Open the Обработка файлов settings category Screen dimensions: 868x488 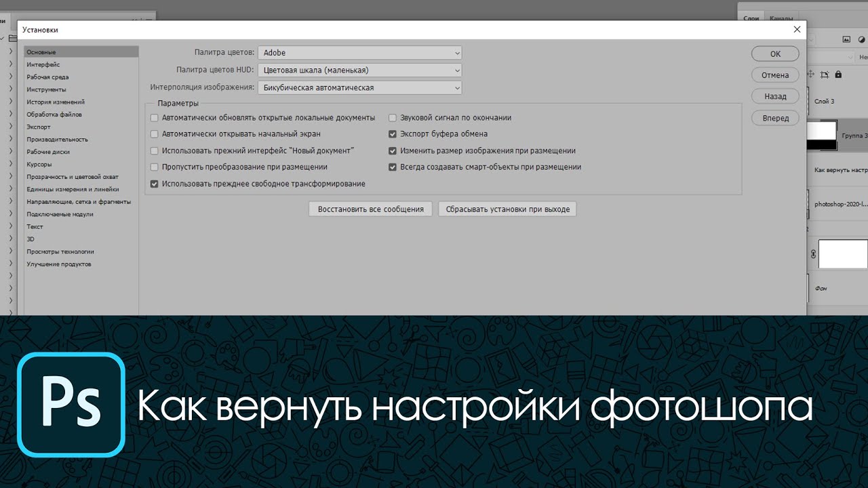pos(81,115)
